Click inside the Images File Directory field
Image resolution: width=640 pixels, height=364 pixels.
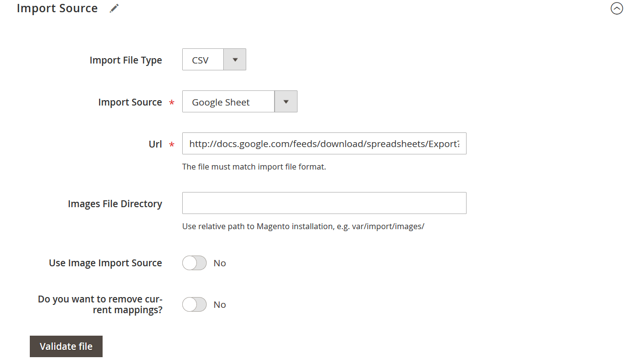324,203
